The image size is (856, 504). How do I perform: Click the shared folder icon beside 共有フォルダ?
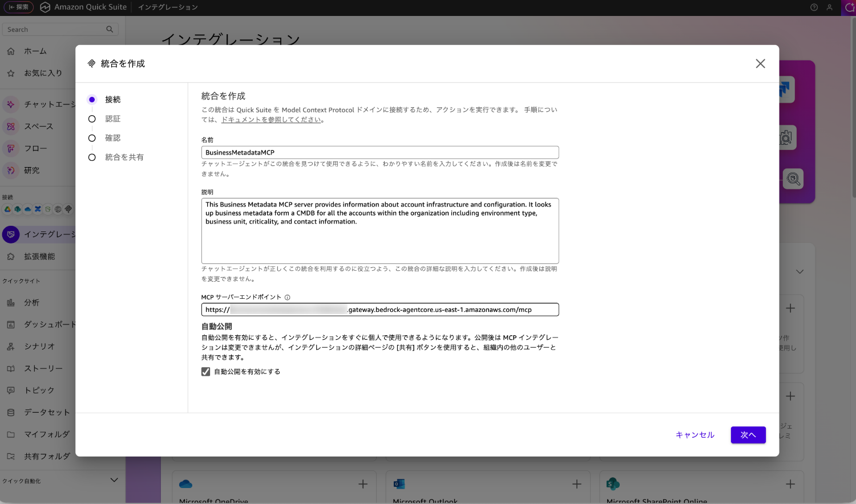tap(11, 457)
